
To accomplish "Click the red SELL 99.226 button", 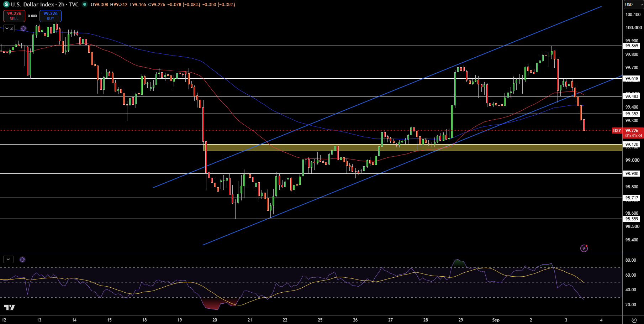I will click(x=14, y=16).
